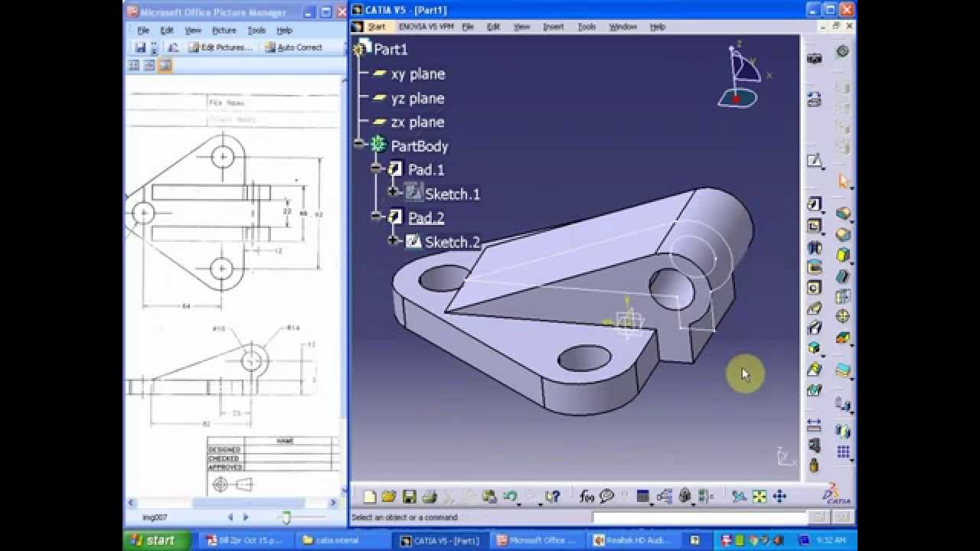980x551 pixels.
Task: Open the What's This help icon
Action: tap(552, 497)
